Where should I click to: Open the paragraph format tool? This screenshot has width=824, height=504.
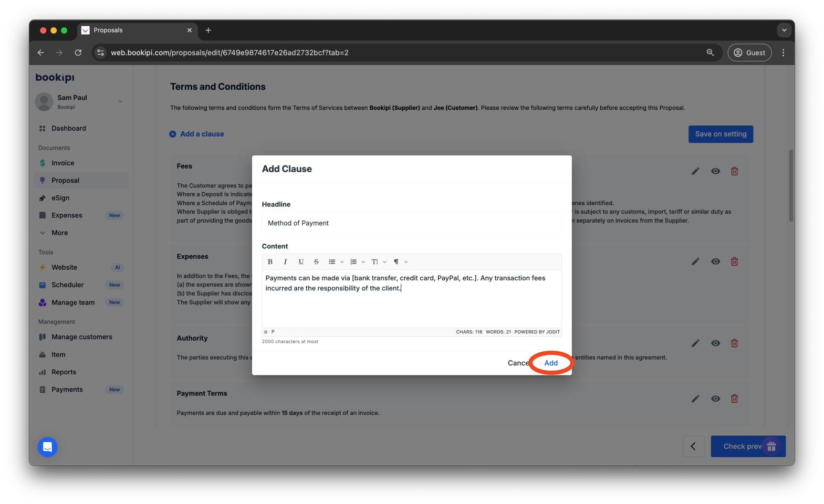pyautogui.click(x=396, y=261)
